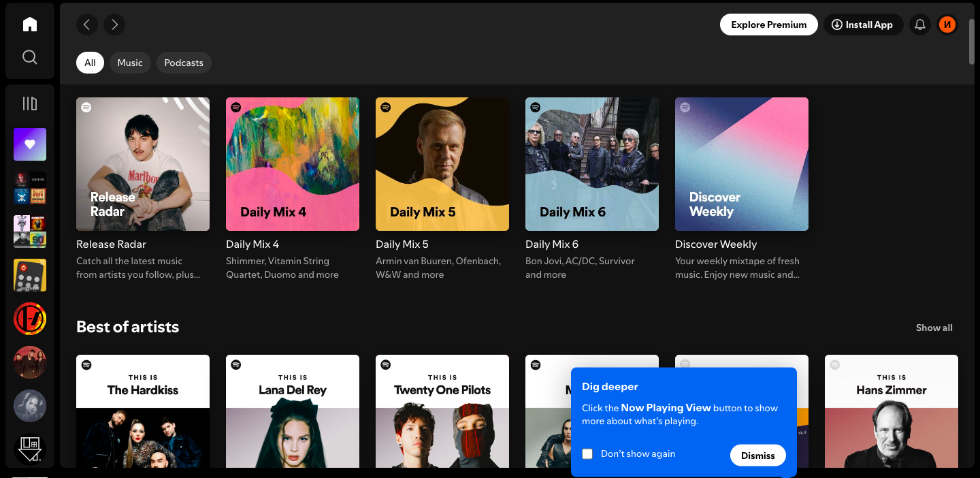This screenshot has width=980, height=478.
Task: Open the Discover Weekly cover
Action: (742, 164)
